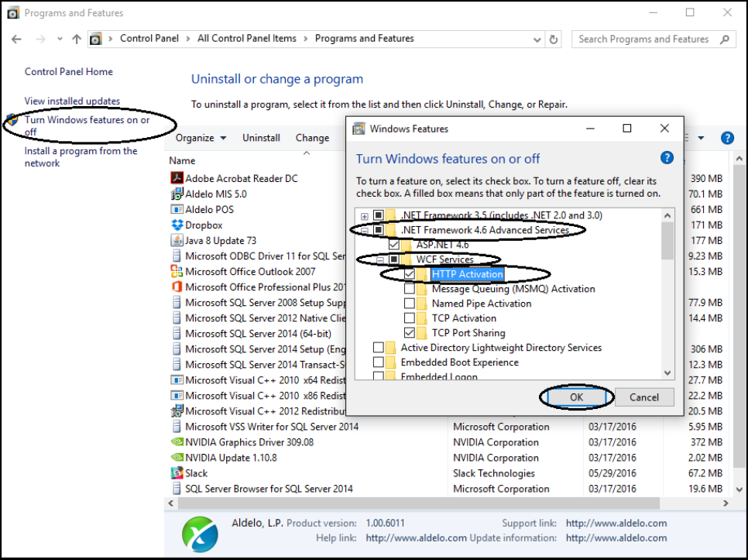Toggle the .NET Framework 3.5 checkbox
The width and height of the screenshot is (748, 560).
point(379,215)
